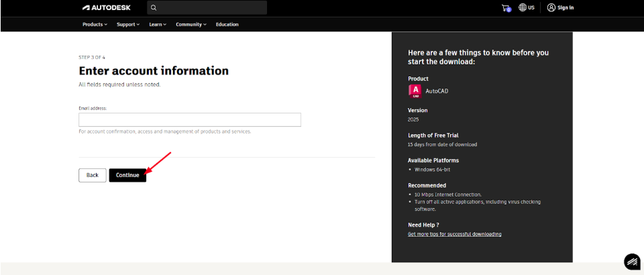The image size is (644, 275).
Task: Click the Autodesk logo
Action: (107, 7)
